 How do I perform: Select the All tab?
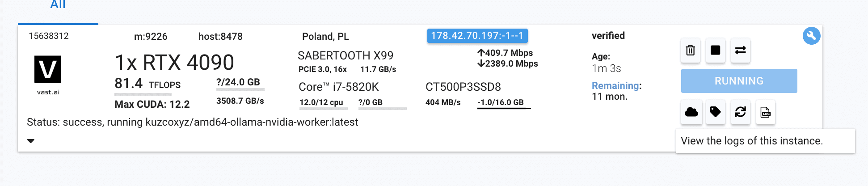(x=58, y=5)
